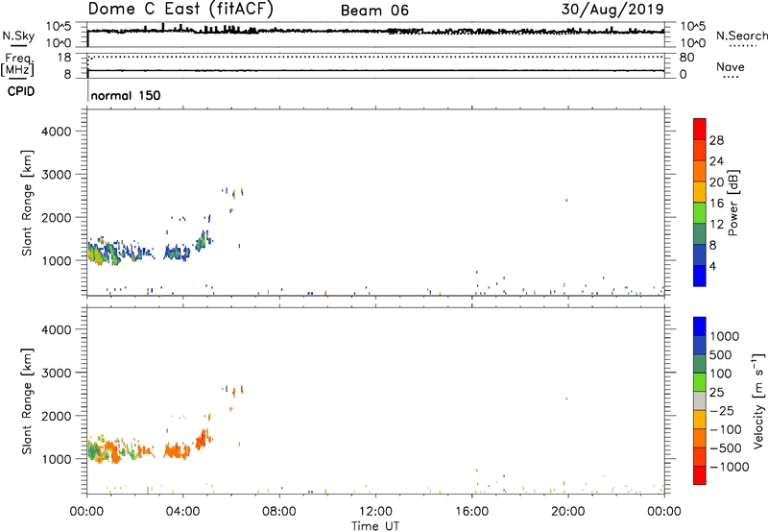Click the "3000" range tick in the velocity panel
Image resolution: width=768 pixels, height=532 pixels.
click(56, 373)
